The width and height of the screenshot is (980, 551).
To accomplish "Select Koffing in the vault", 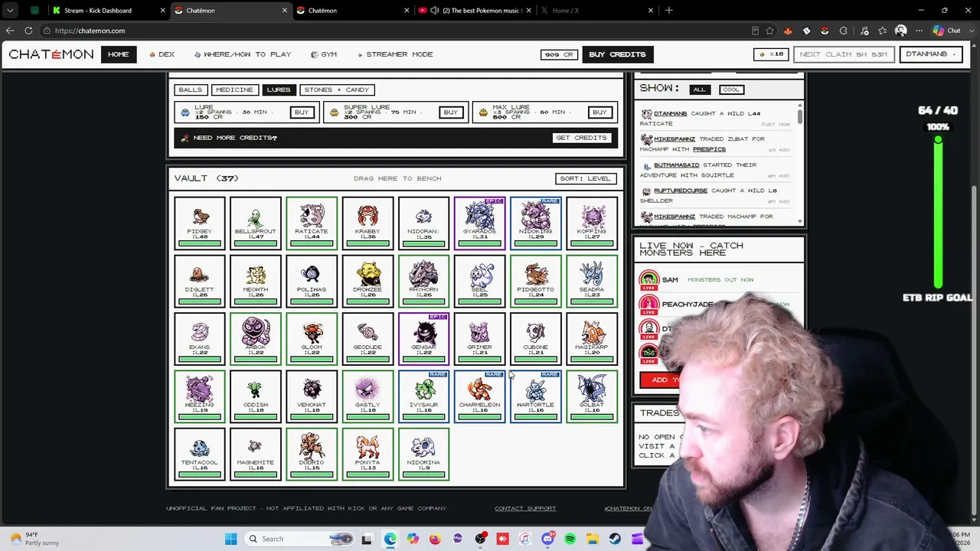I will coord(592,223).
